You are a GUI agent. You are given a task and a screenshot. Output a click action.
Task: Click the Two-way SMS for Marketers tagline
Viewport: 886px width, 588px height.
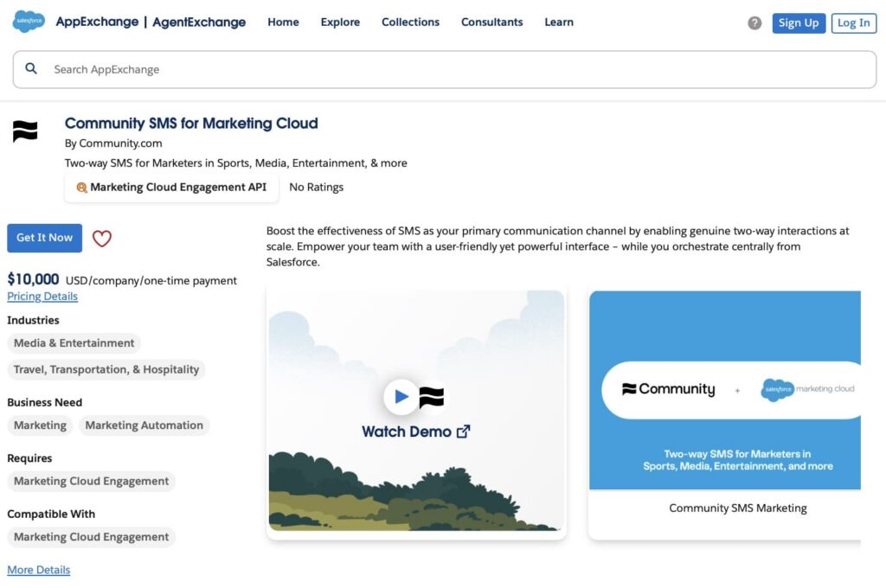coord(235,163)
